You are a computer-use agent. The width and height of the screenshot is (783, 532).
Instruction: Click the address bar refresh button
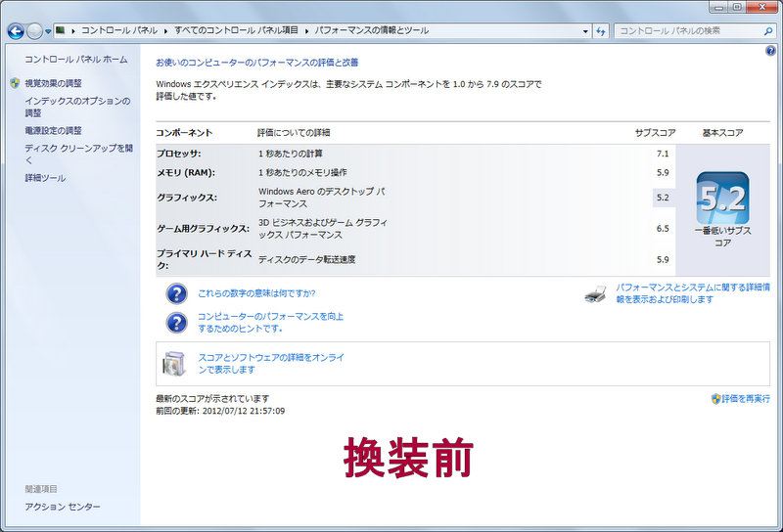(x=601, y=31)
